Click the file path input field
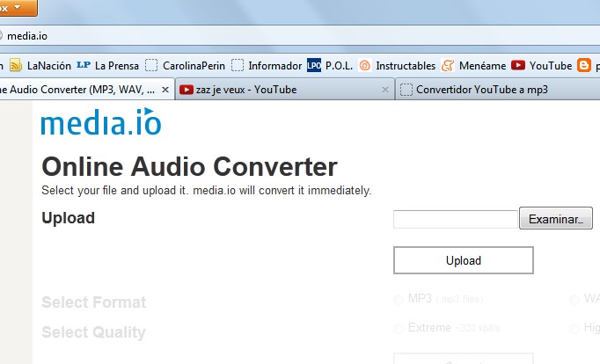 (456, 219)
